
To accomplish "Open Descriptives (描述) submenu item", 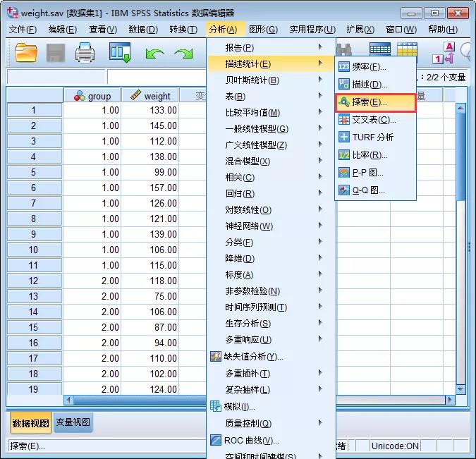I will (376, 85).
